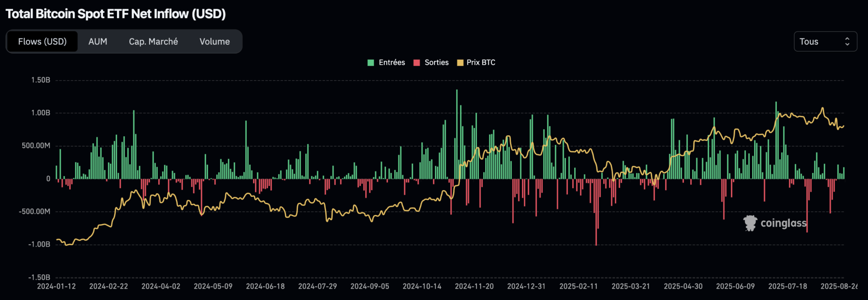Click the 2025-07-18 date label on x-axis
This screenshot has height=300, width=868.
pyautogui.click(x=787, y=286)
